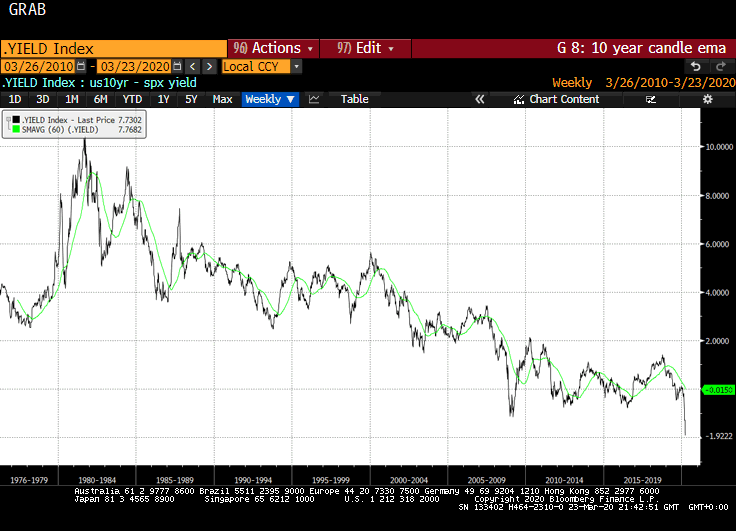Click the '.YIELD Index - Last Price' legend entry

[69, 120]
